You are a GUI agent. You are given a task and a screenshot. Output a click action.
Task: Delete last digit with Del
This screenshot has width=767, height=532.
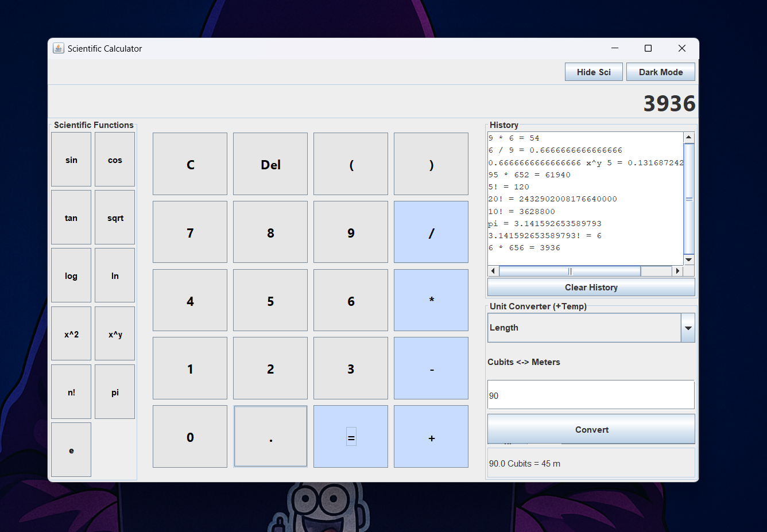tap(270, 164)
